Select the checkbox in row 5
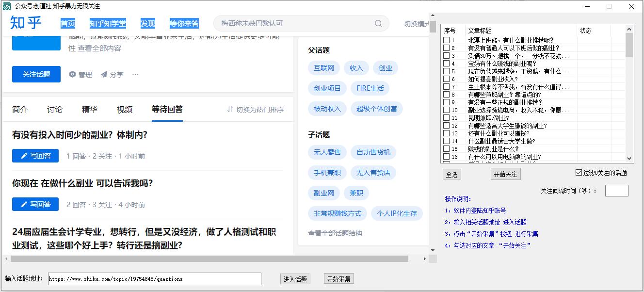Image resolution: width=644 pixels, height=292 pixels. [446, 71]
